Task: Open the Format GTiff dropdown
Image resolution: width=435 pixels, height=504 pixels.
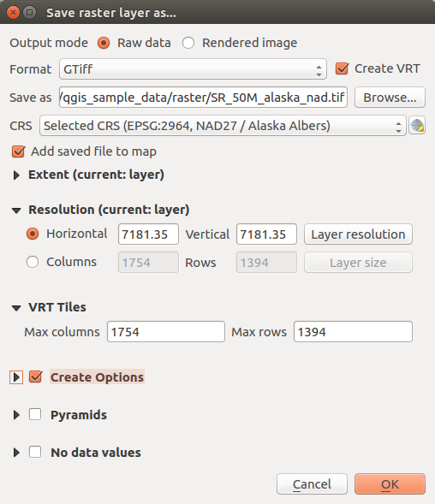Action: [x=193, y=68]
